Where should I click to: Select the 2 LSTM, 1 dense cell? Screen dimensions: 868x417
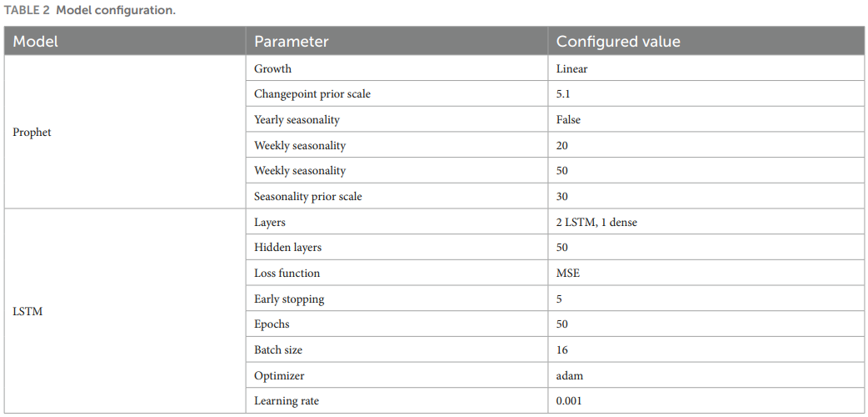pos(706,221)
